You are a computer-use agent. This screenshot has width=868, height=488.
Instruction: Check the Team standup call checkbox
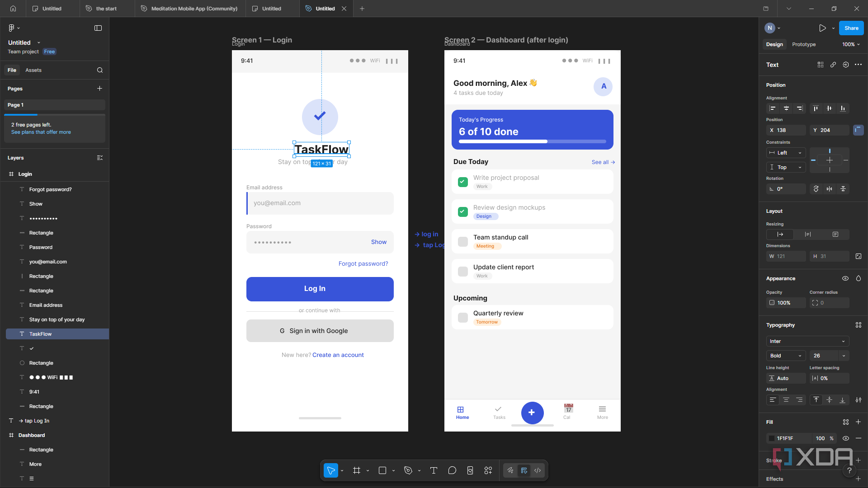coord(463,242)
